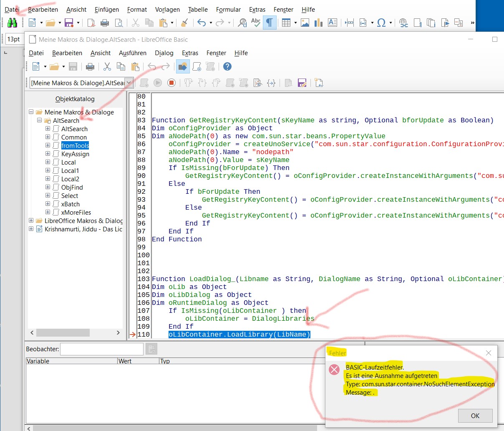Open Find & Replace in the Writer toolbar
The width and height of the screenshot is (504, 431).
coord(242,23)
